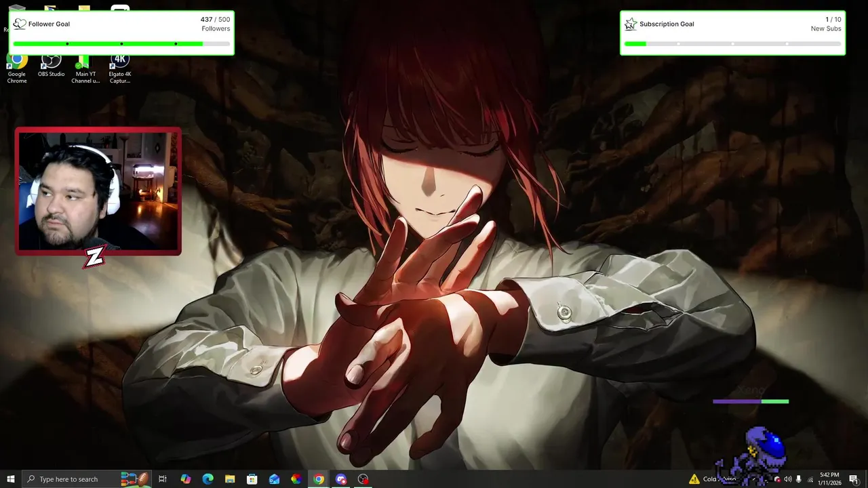Viewport: 868px width, 488px height.
Task: Click the '1 / 10' subs count
Action: point(833,20)
